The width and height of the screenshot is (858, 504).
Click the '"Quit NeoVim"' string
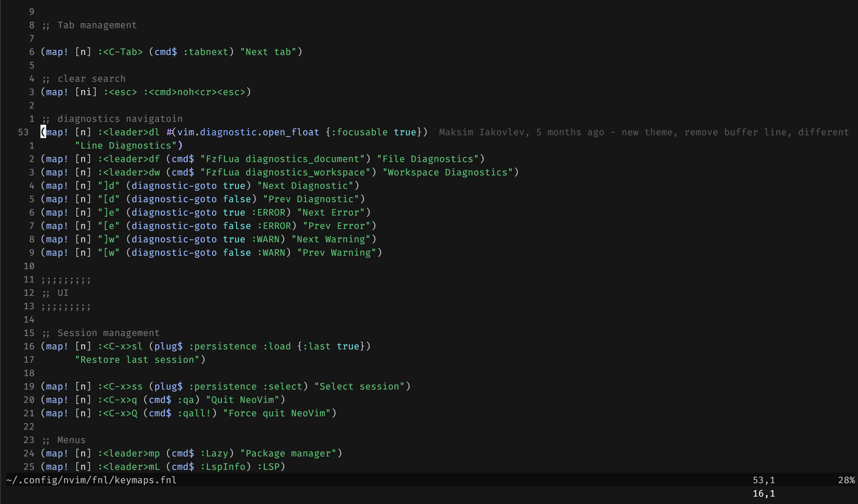pyautogui.click(x=243, y=399)
